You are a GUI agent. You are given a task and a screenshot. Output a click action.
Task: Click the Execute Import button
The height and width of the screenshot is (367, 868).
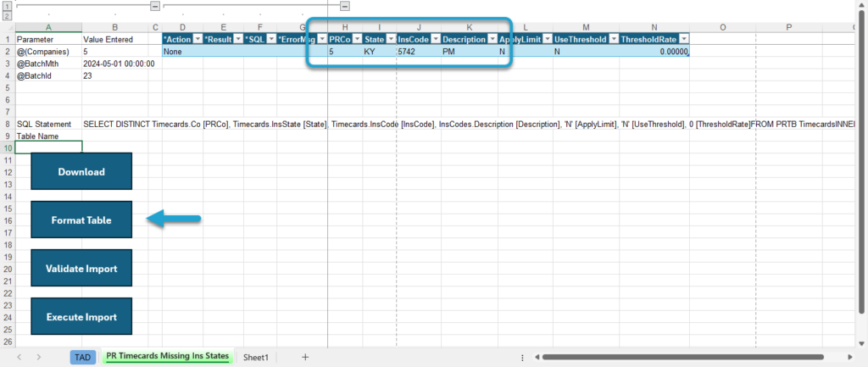(81, 317)
